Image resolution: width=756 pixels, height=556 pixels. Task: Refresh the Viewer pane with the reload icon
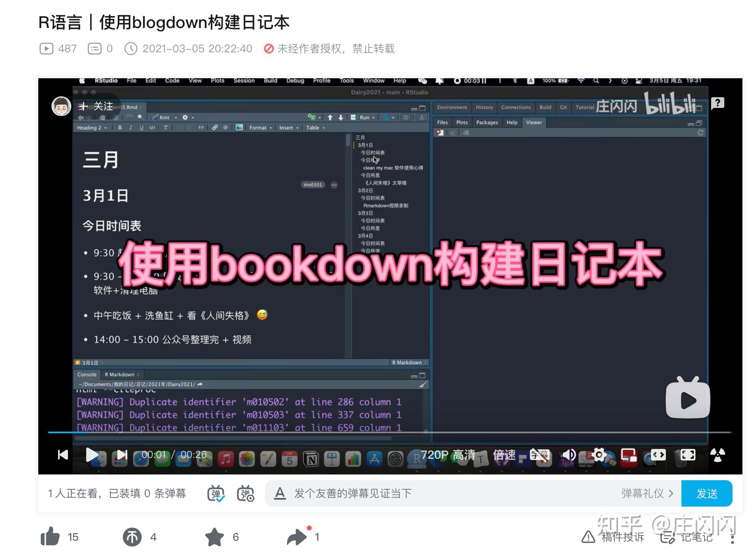click(x=700, y=132)
